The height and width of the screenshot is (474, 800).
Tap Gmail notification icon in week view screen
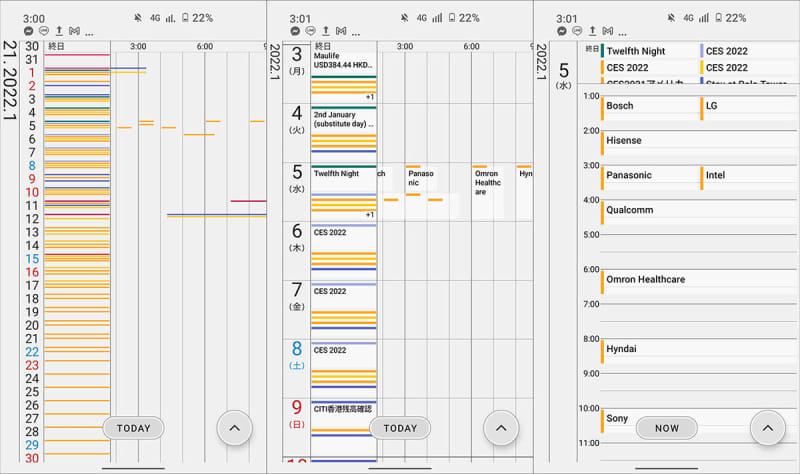(341, 31)
